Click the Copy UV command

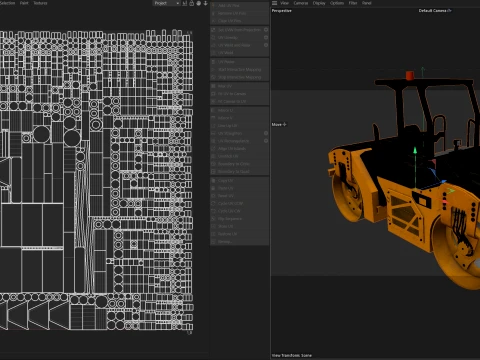coord(239,180)
